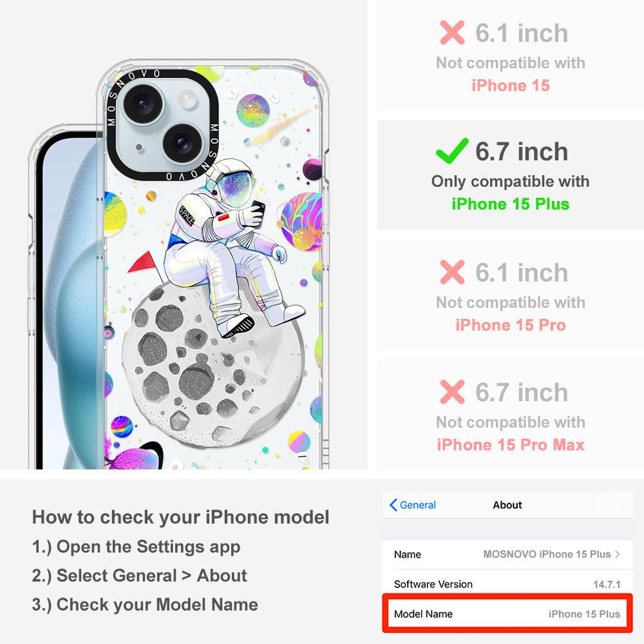This screenshot has width=644, height=644.
Task: Click the upper camera lens on phone
Action: (x=144, y=104)
